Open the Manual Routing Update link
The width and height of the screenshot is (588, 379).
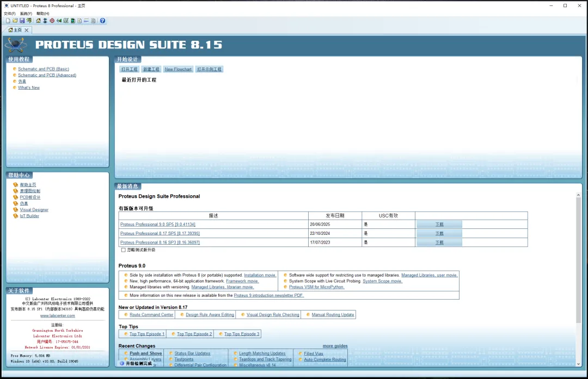333,315
